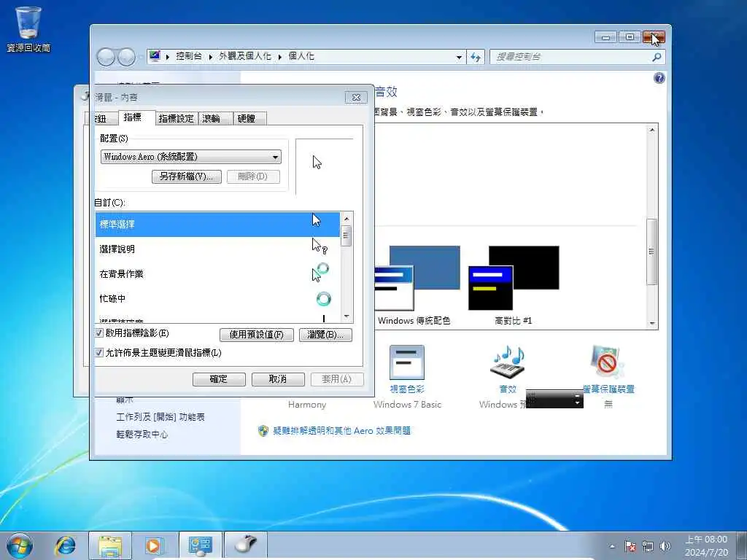This screenshot has height=560, width=747.
Task: Click the refresh button beside the address bar
Action: tap(476, 57)
